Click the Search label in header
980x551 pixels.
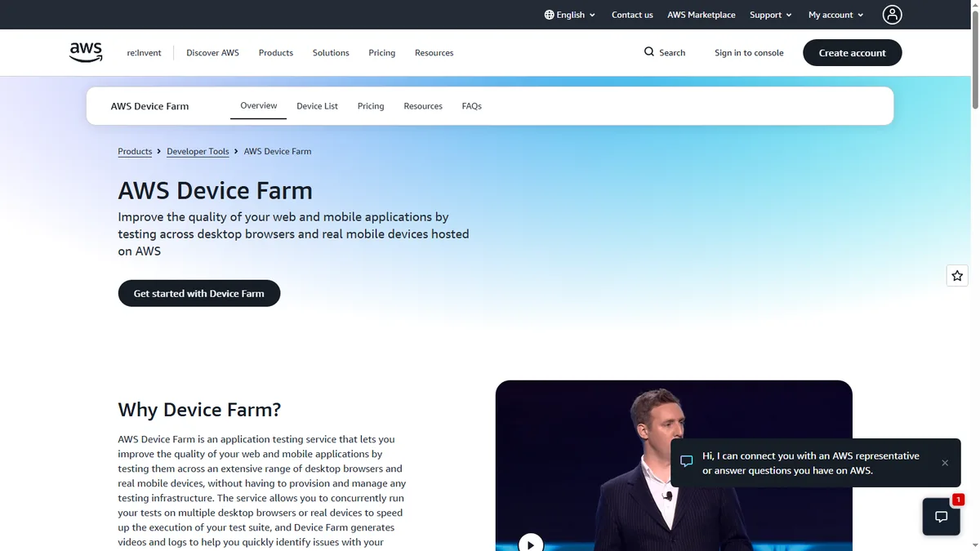click(672, 52)
